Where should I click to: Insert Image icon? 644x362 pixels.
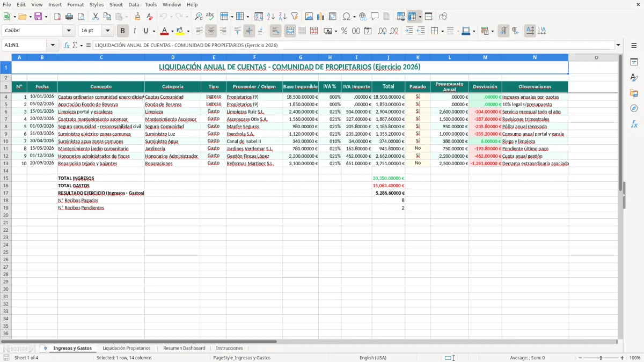coord(309,17)
